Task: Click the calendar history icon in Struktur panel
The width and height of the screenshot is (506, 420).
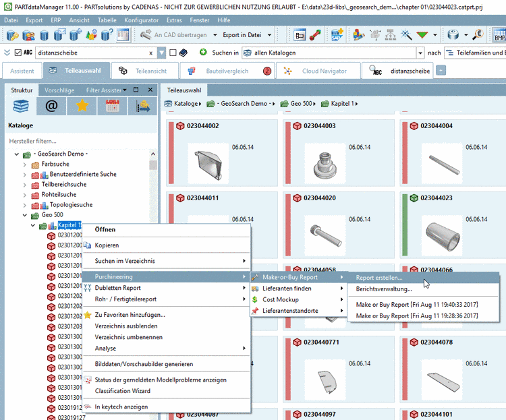Action: 112,106
